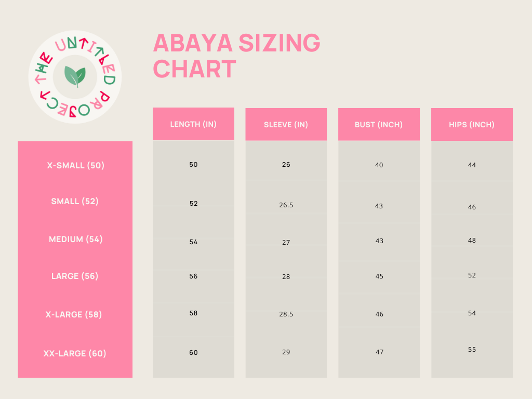Viewport: 532px width, 399px height.
Task: Select the length value 60 for XX-Large
Action: point(193,353)
